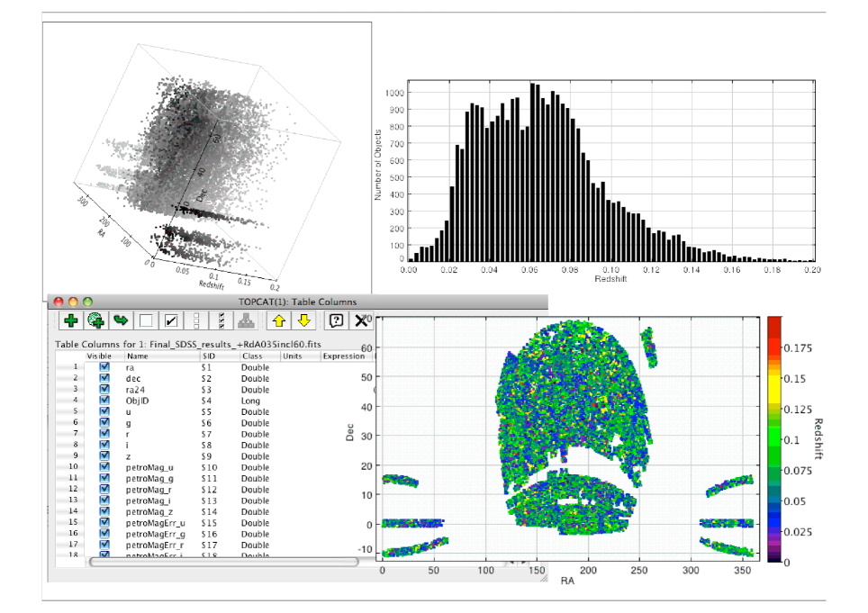Disable the petroMag_g visible checkbox
Screen dimensions: 868x613
click(x=104, y=479)
